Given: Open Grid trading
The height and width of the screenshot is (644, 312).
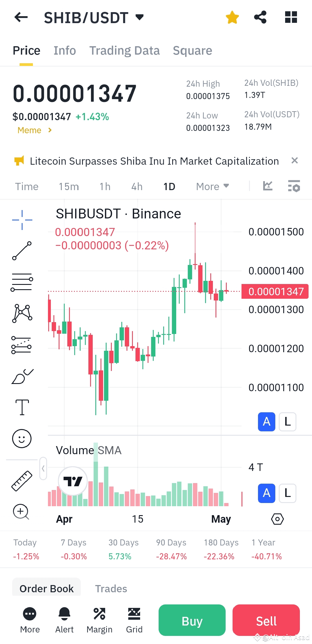Looking at the screenshot, I should point(134,620).
